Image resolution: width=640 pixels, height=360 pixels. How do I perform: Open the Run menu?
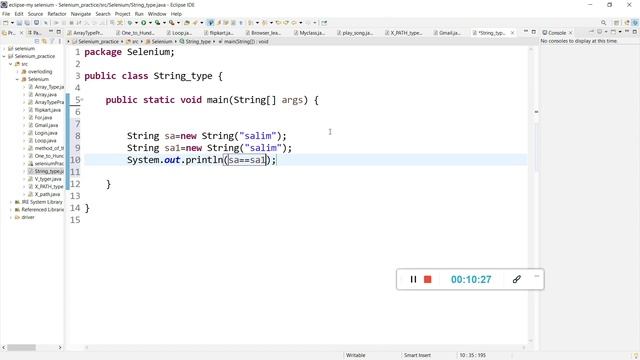coord(139,14)
